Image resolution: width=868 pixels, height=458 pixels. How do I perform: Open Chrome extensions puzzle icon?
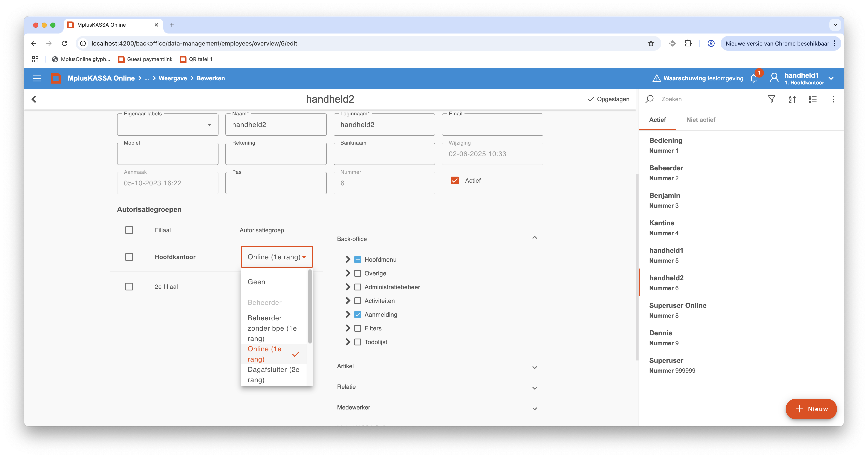688,43
